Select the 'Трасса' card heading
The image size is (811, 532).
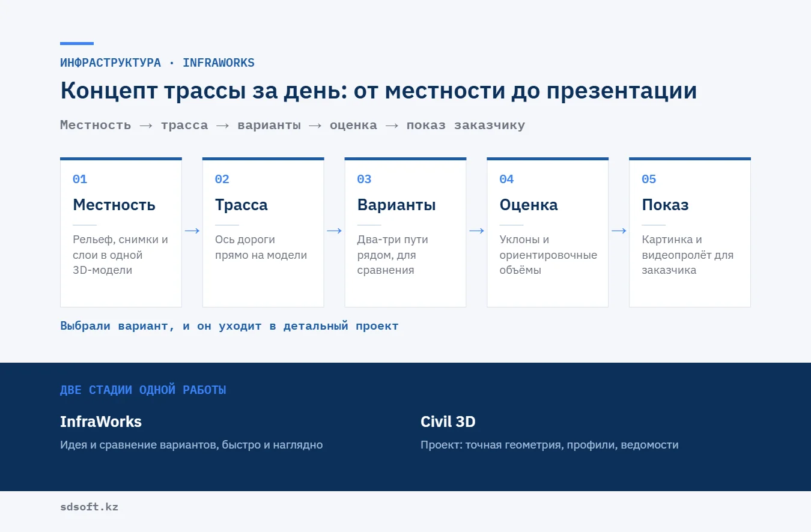(x=241, y=205)
